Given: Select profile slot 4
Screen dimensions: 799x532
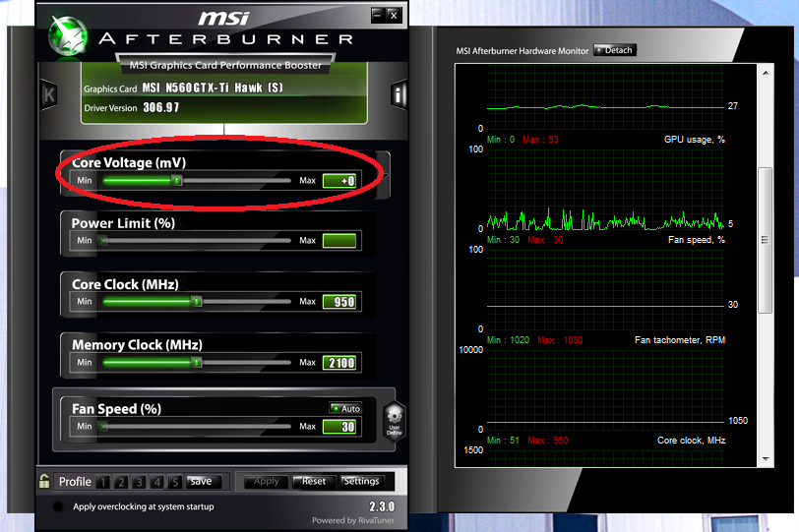Looking at the screenshot, I should 157,482.
